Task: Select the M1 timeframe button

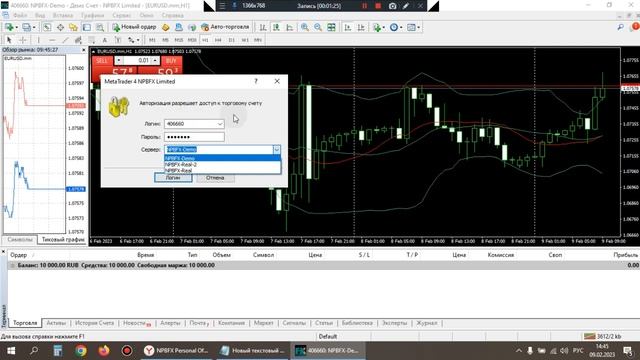Action: (152, 40)
